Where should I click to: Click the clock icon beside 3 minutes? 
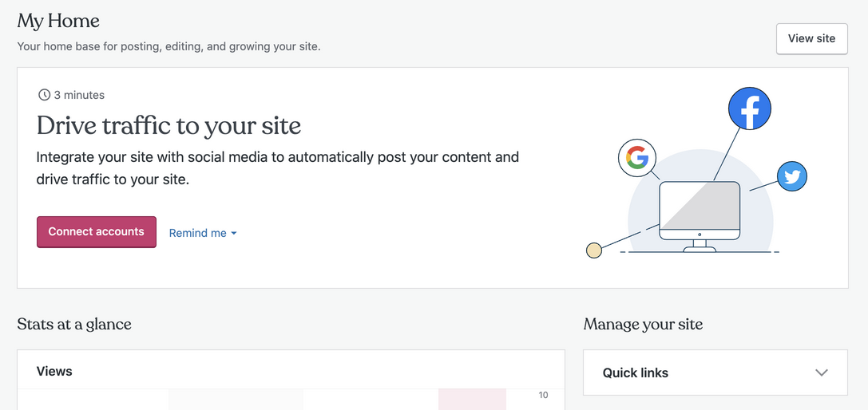click(x=44, y=95)
